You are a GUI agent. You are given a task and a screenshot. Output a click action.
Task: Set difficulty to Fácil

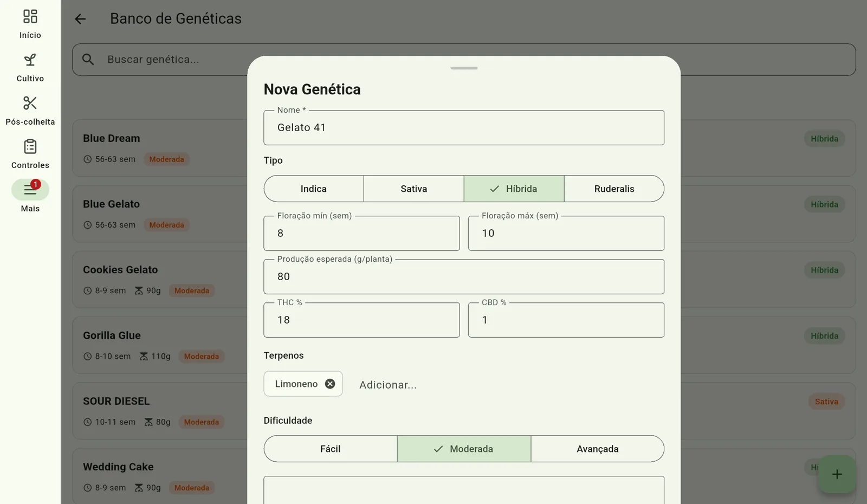(331, 449)
